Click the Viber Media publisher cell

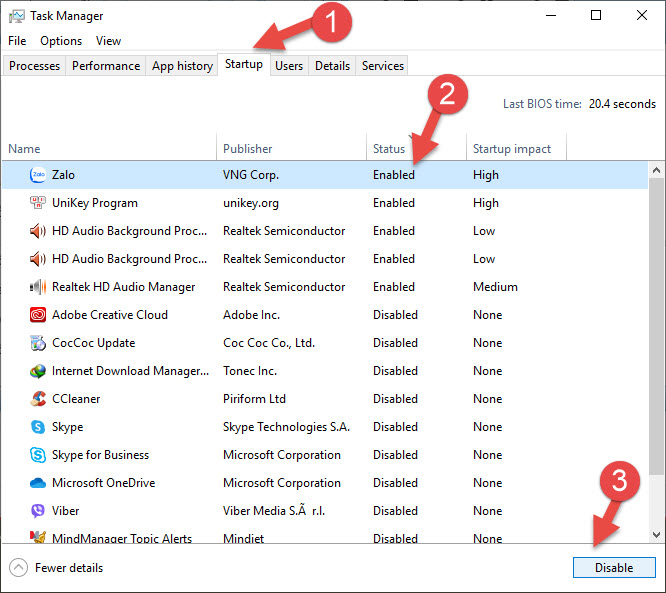(274, 511)
